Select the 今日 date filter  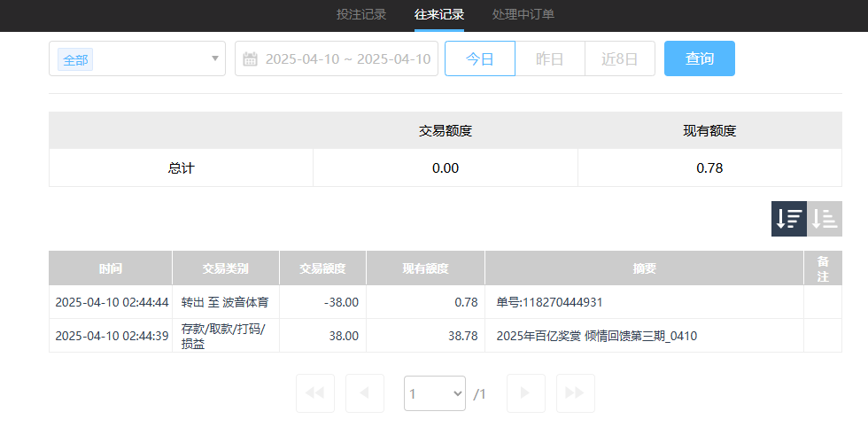[479, 59]
